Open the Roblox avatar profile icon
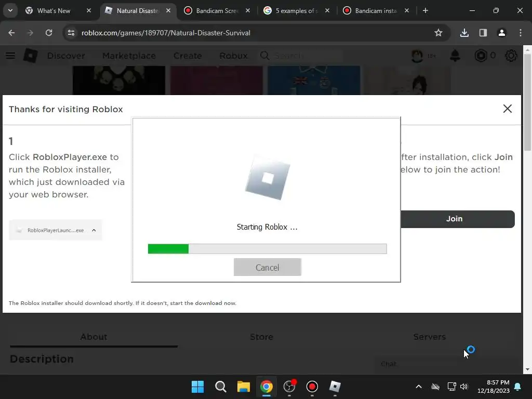Viewport: 532px width, 399px height. [417, 56]
